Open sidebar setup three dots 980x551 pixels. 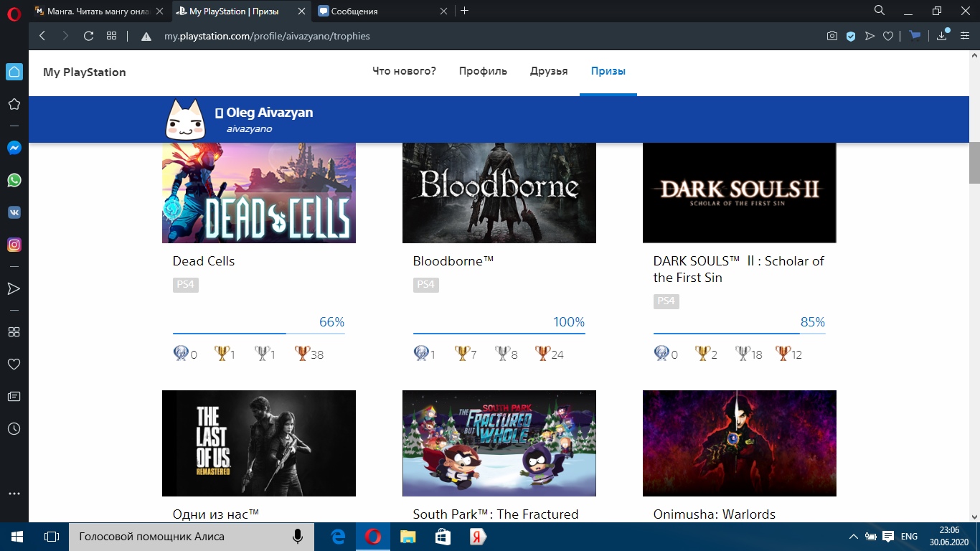pyautogui.click(x=14, y=494)
